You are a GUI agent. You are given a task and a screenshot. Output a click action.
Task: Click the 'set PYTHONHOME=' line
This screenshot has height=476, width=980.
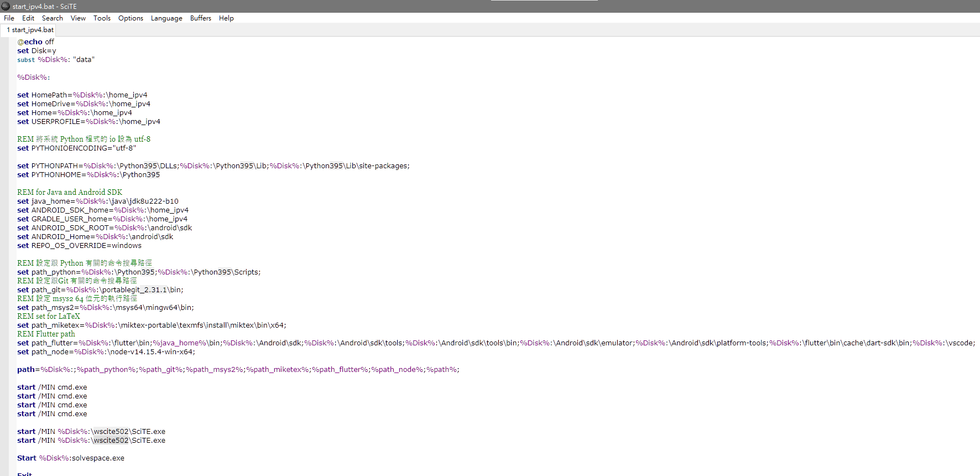point(88,175)
